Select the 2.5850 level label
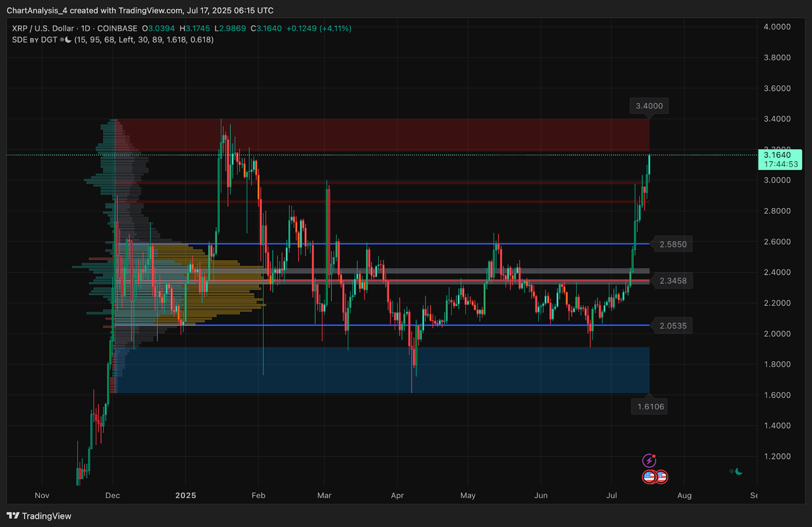 [673, 244]
